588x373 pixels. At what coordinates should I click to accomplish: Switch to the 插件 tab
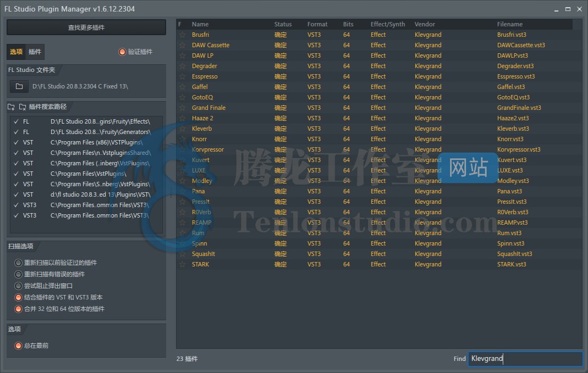(35, 52)
